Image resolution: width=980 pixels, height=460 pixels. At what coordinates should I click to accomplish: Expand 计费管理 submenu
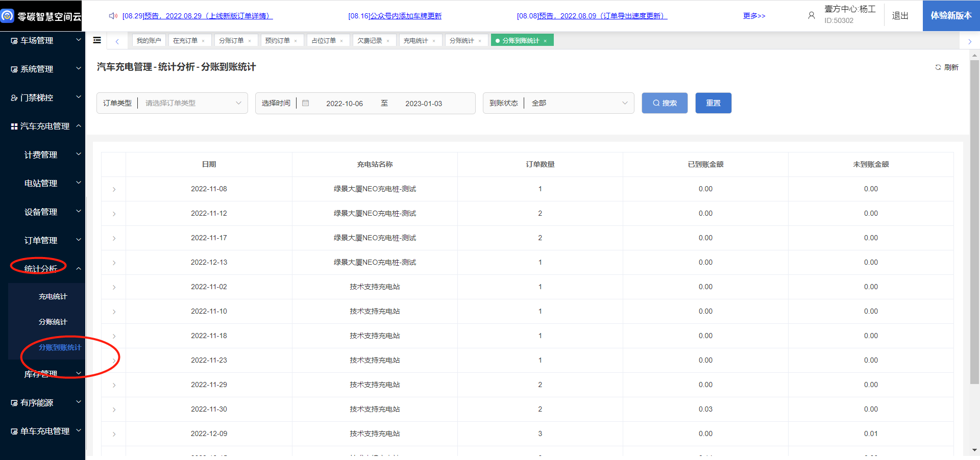[42, 155]
